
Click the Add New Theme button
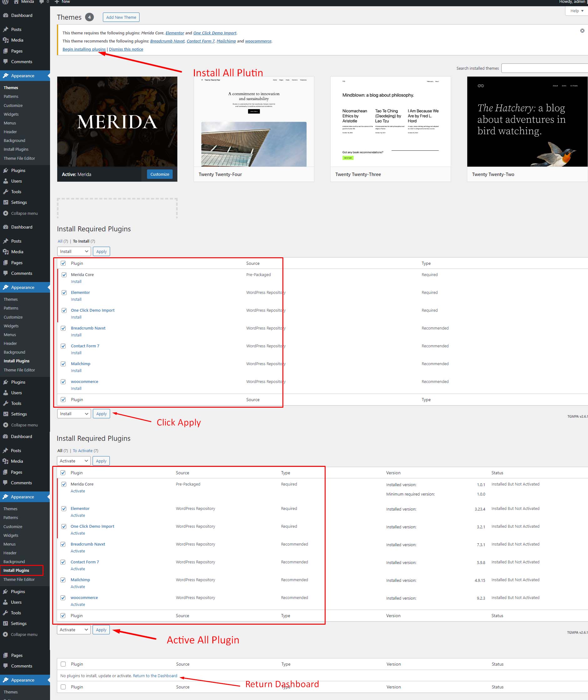pyautogui.click(x=121, y=17)
